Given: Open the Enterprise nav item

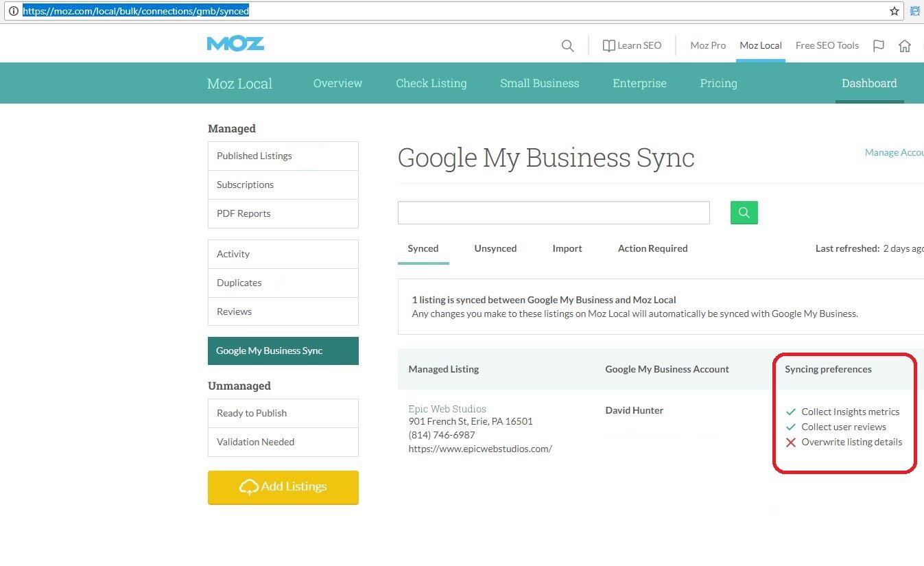Looking at the screenshot, I should pos(639,83).
